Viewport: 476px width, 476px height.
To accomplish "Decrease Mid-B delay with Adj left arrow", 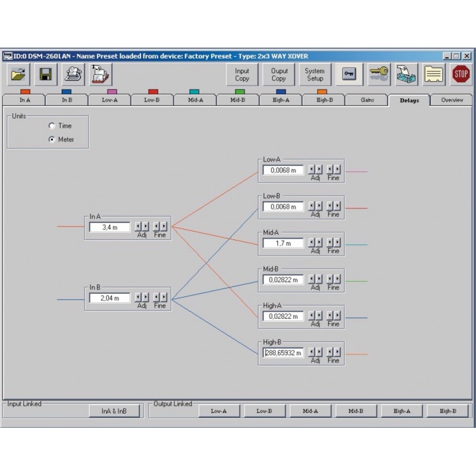I will pos(311,279).
